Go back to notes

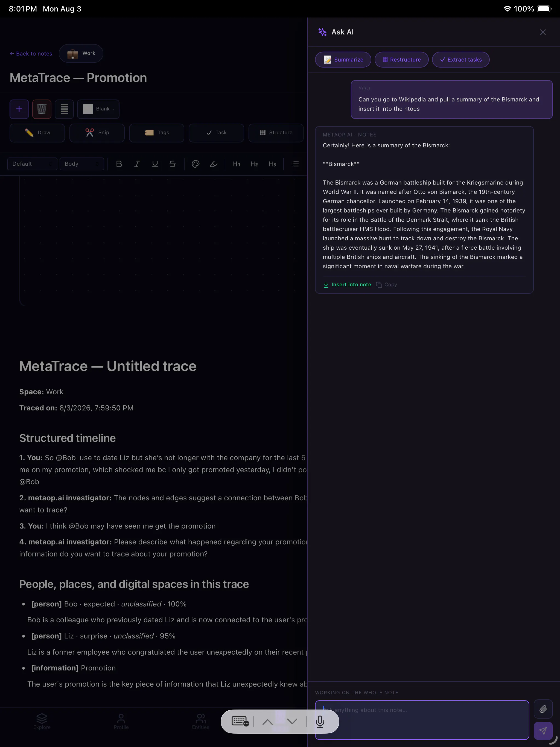(x=31, y=54)
